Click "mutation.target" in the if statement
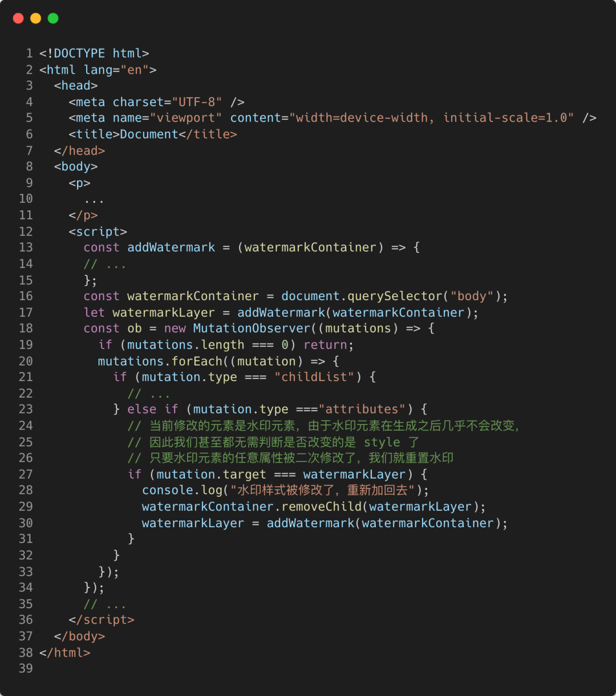Viewport: 616px width, 696px height. (x=212, y=475)
